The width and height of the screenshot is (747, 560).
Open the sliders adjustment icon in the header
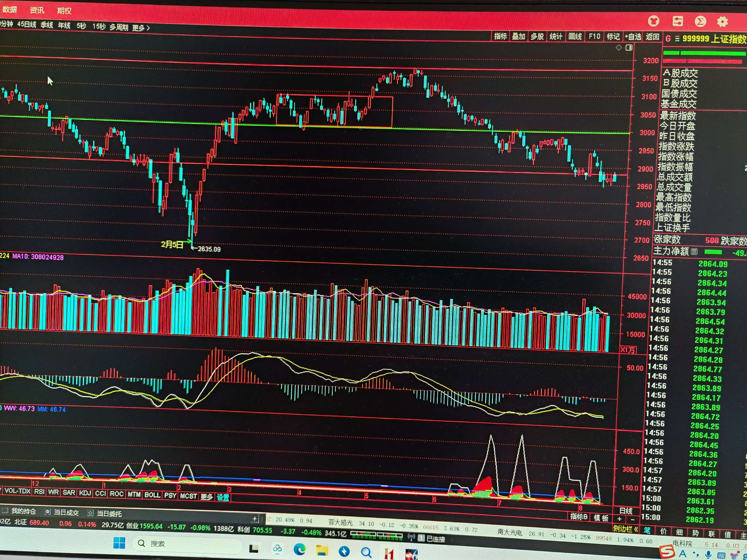(x=677, y=21)
